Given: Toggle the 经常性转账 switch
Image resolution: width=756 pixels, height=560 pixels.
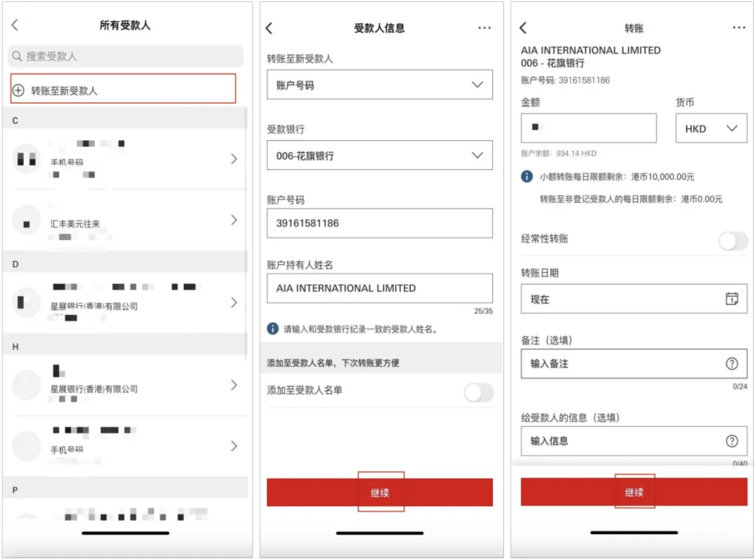Looking at the screenshot, I should point(733,241).
